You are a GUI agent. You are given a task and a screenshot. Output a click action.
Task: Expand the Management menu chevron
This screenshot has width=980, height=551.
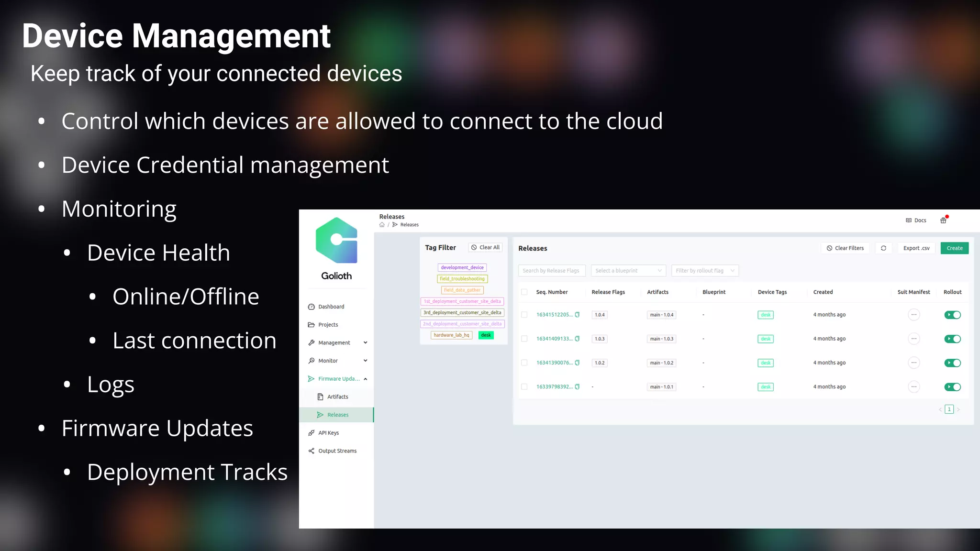point(366,342)
